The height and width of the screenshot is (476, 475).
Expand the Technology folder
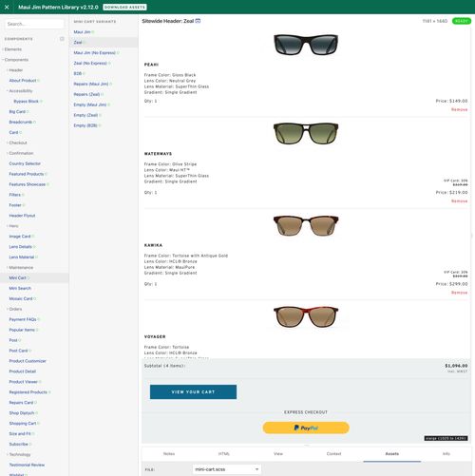(20, 454)
